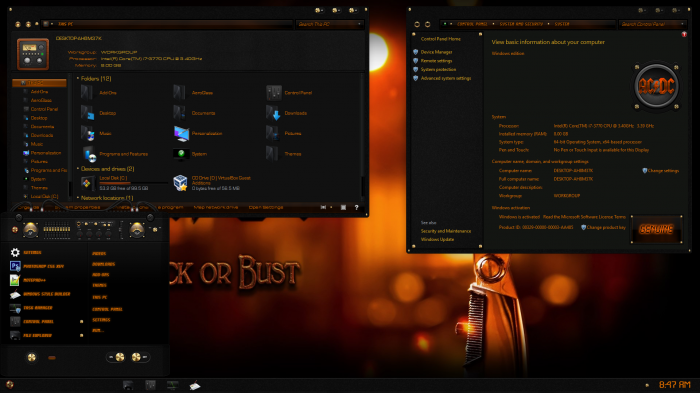Screen dimensions: 700x393
Task: Open Windows Update link
Action: tap(437, 239)
